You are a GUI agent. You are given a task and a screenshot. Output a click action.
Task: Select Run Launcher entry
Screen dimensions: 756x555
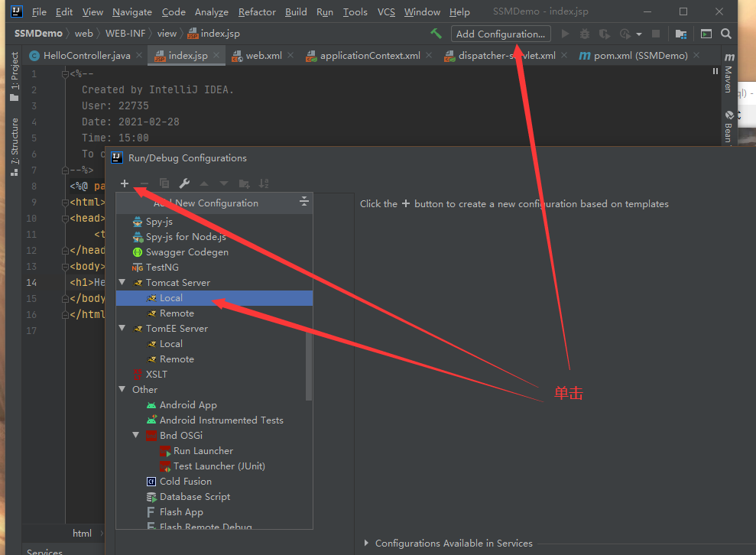point(214,451)
